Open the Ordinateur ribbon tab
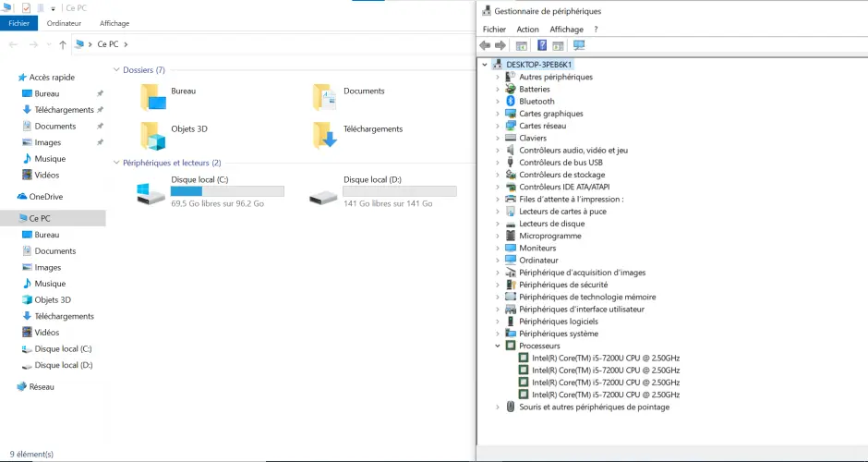 (x=65, y=23)
